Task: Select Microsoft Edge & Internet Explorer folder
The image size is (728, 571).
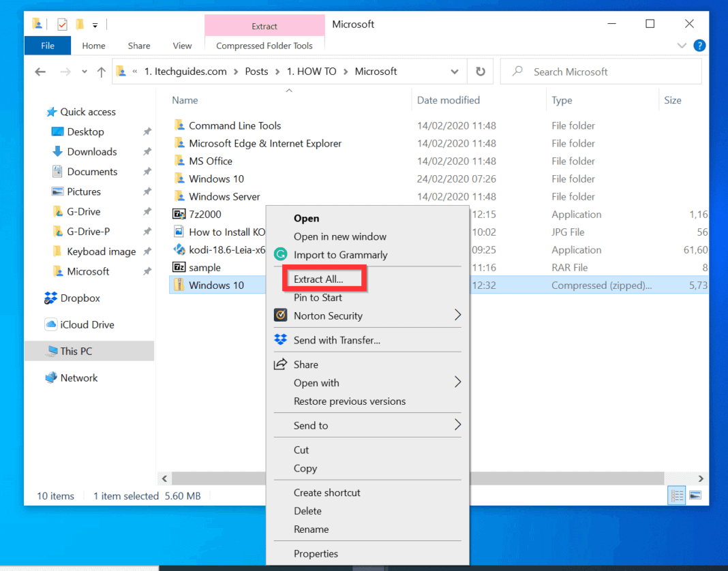Action: click(264, 144)
